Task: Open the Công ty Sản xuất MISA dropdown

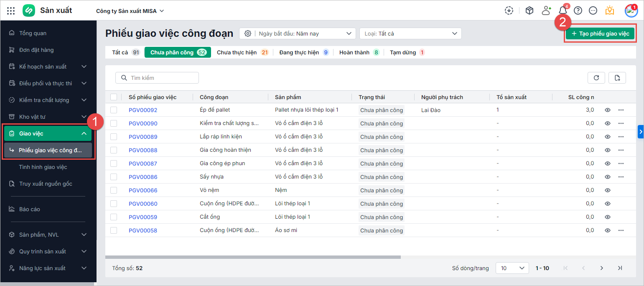Action: pyautogui.click(x=130, y=11)
